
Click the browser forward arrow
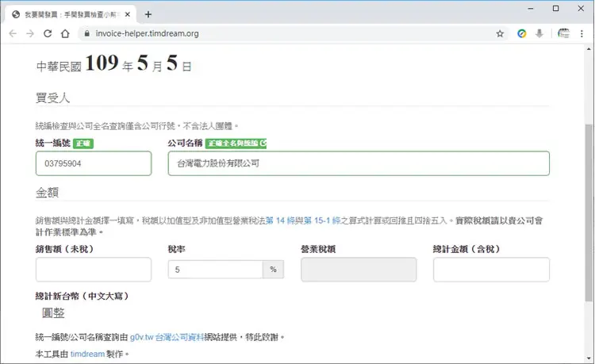pyautogui.click(x=30, y=34)
